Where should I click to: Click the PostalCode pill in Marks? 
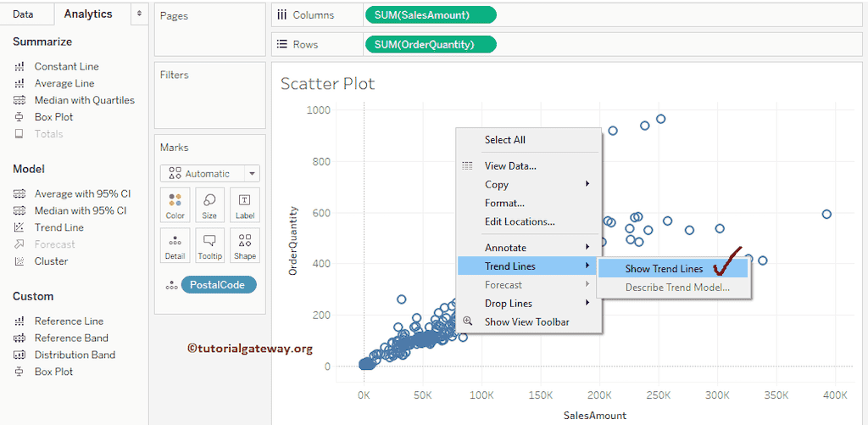pos(218,285)
